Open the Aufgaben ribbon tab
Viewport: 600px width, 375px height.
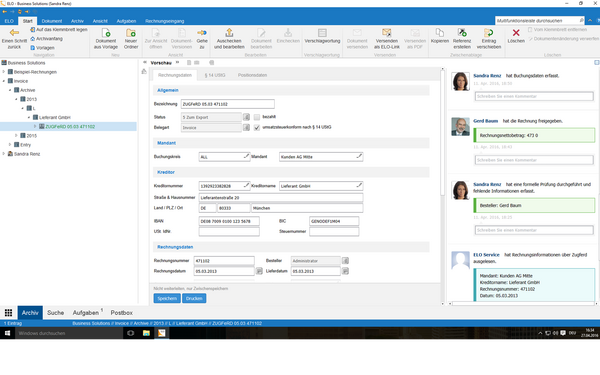coord(126,21)
